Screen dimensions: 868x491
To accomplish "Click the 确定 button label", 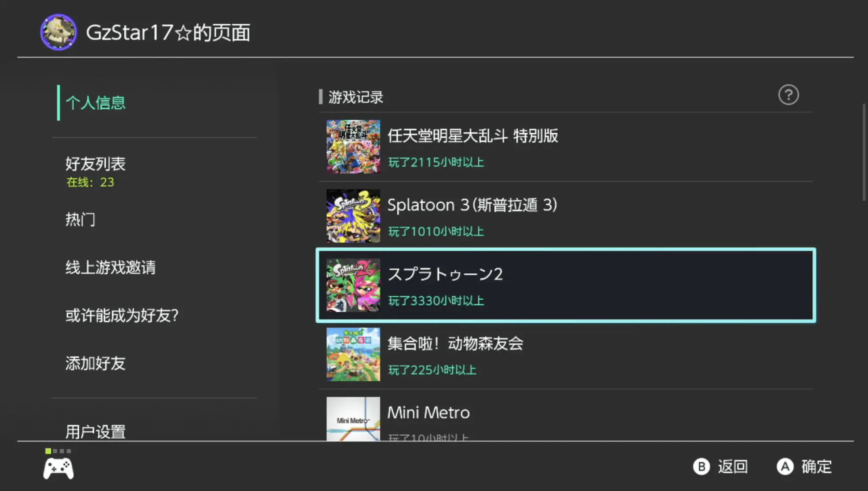I will pyautogui.click(x=816, y=467).
